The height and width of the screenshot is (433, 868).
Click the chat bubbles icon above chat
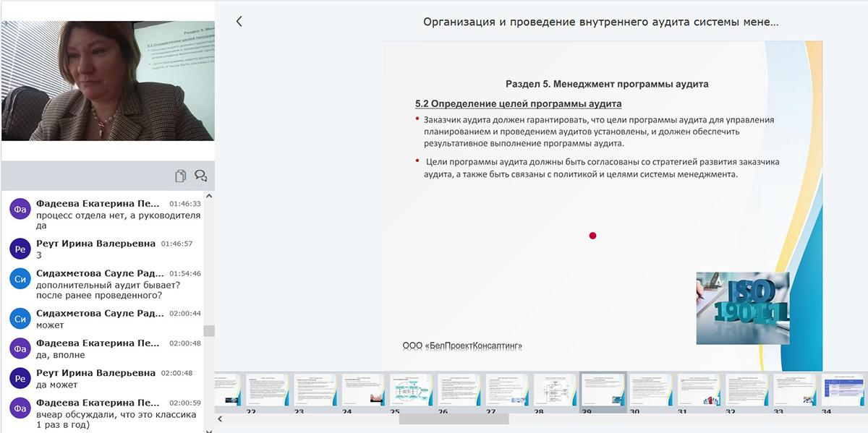point(200,176)
